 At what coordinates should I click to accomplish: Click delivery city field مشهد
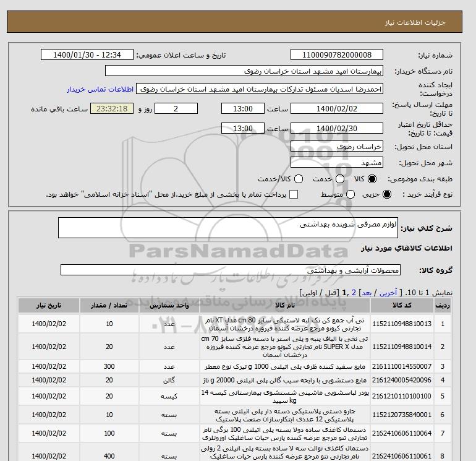[337, 162]
